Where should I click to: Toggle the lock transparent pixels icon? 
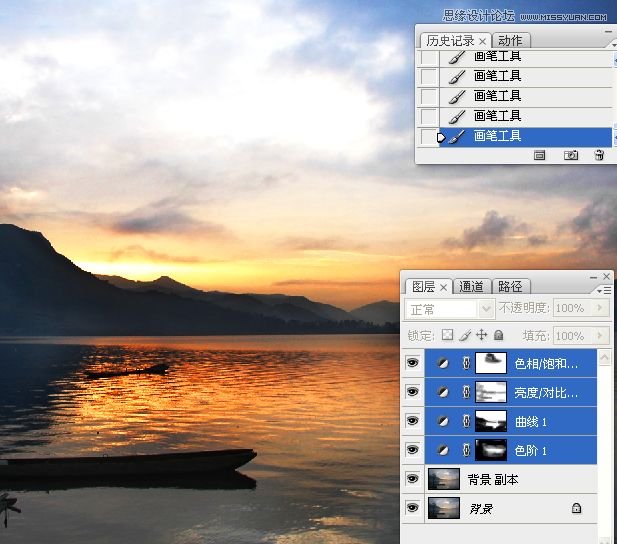(x=447, y=335)
